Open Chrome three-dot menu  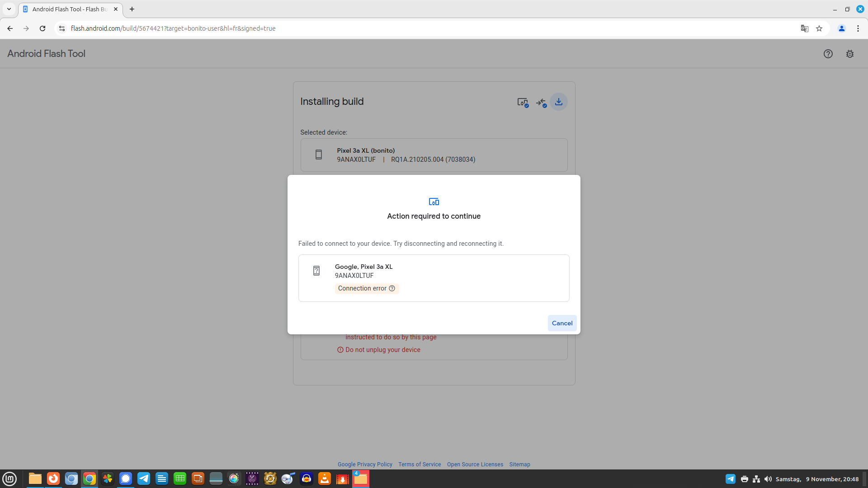click(x=858, y=28)
